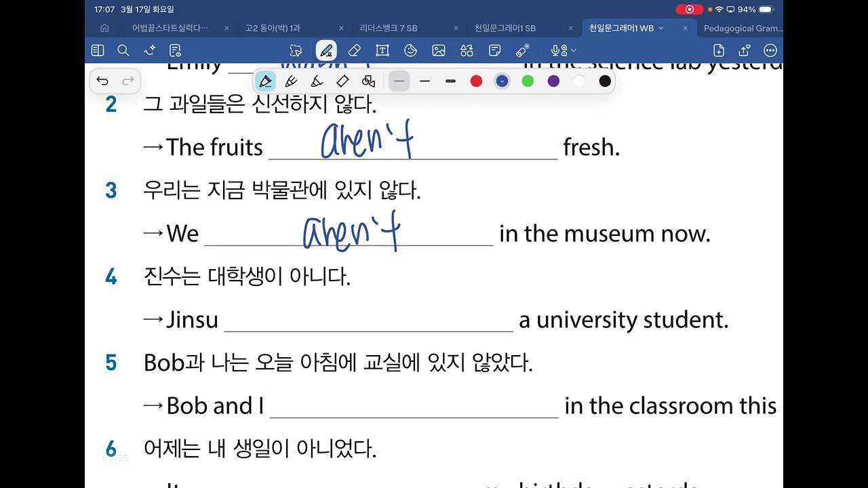Choose the shape drawing pen tool
Image resolution: width=868 pixels, height=488 pixels.
click(x=368, y=81)
